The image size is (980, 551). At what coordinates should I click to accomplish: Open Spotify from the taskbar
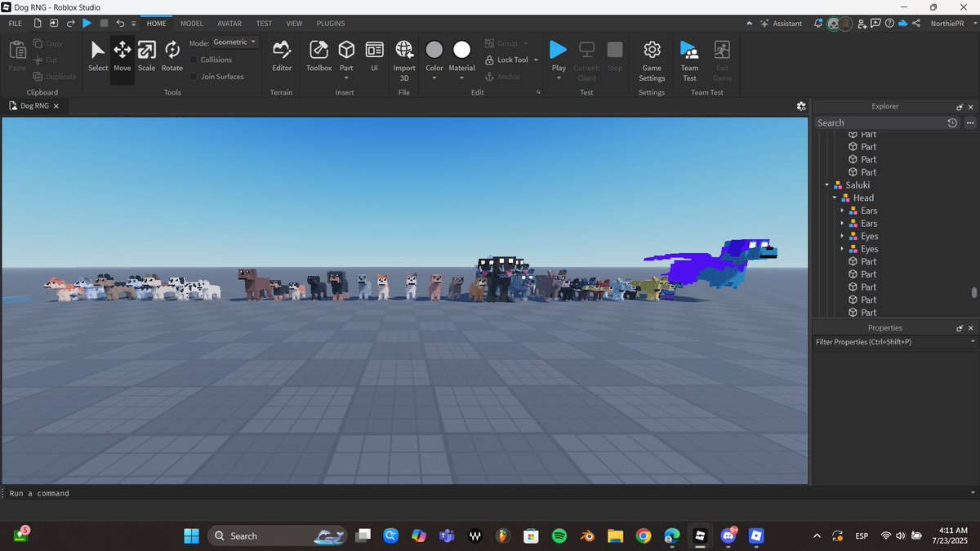(559, 536)
